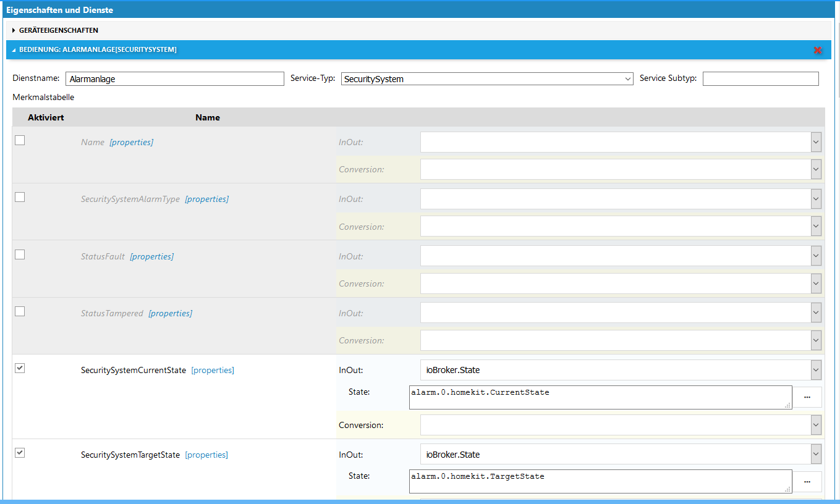Click the Service Subtyp input field
Screen dimensions: 840x504
tap(761, 79)
